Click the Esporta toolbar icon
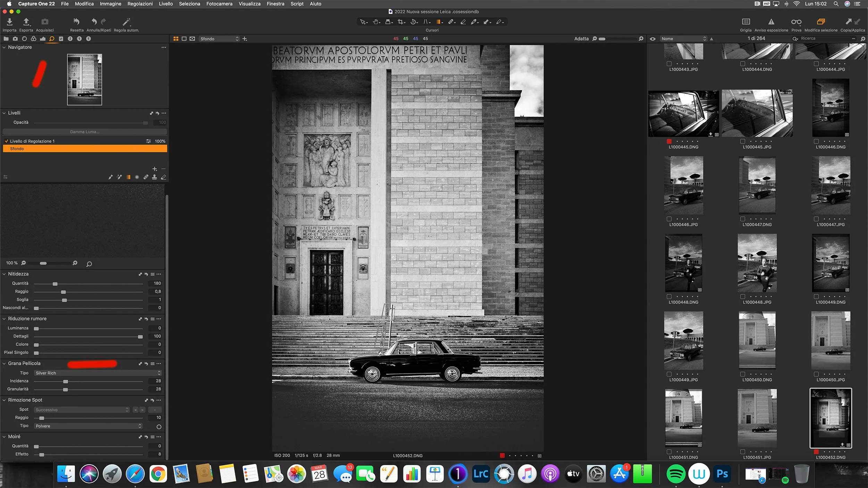Viewport: 868px width, 488px height. pyautogui.click(x=26, y=22)
